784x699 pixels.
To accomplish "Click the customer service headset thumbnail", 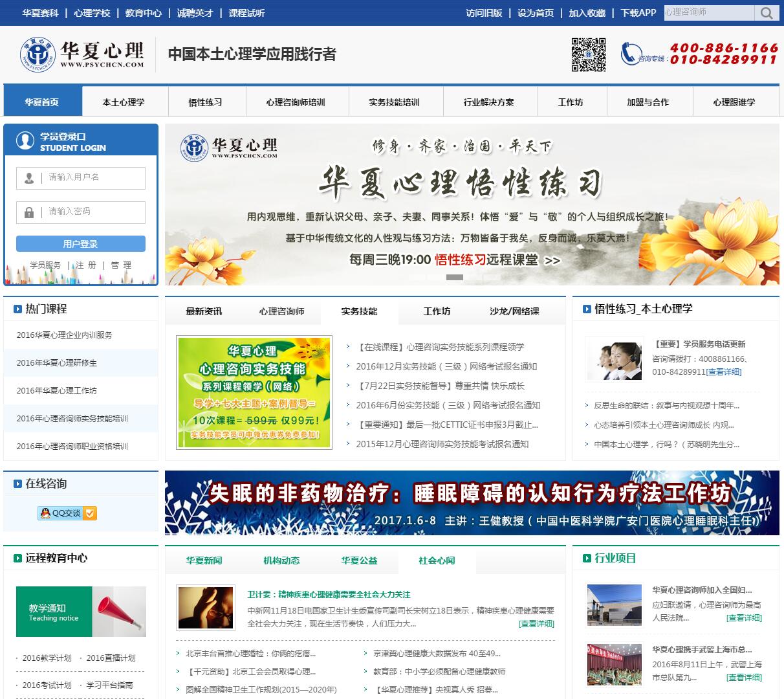I will pyautogui.click(x=615, y=361).
